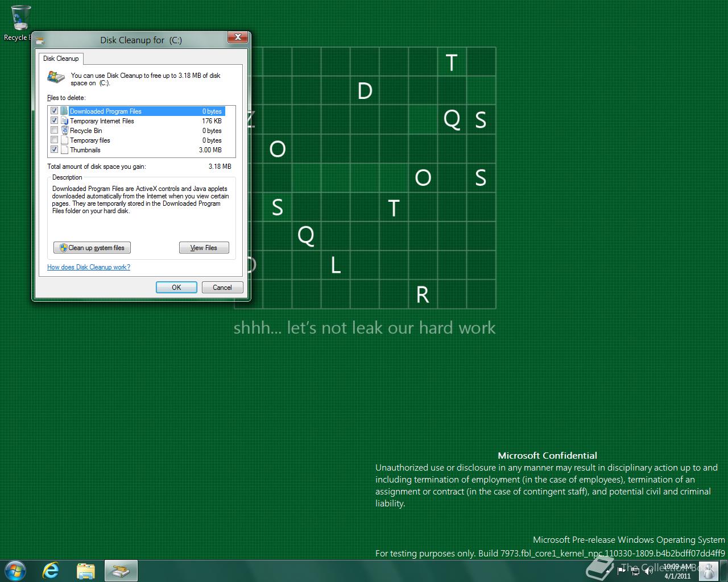
Task: Select Disk Cleanup taskbar button
Action: tap(121, 571)
